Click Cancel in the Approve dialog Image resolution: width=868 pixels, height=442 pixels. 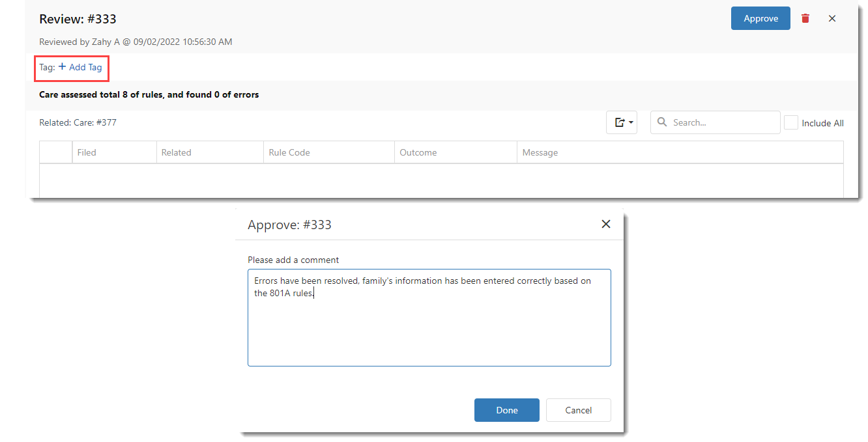coord(579,410)
